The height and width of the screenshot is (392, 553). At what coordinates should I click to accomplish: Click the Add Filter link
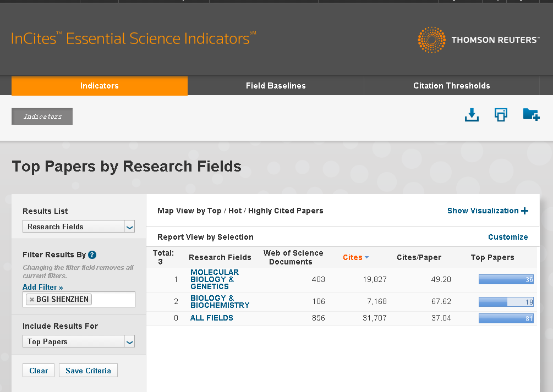(43, 287)
